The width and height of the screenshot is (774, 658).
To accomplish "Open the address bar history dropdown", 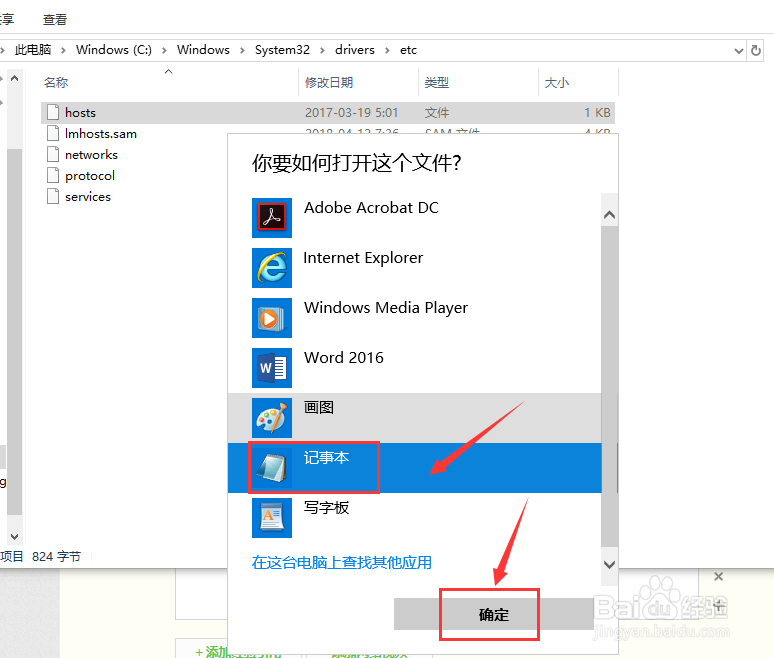I will pos(739,50).
